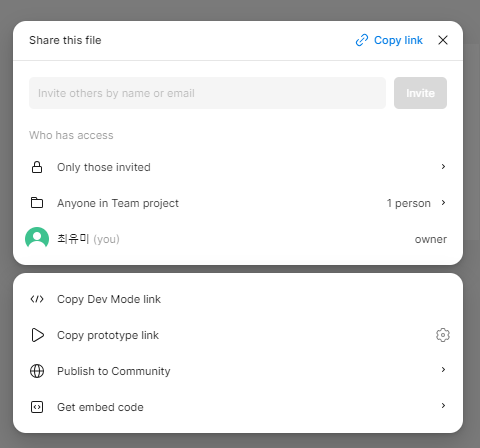Click the lock icon for Only those invited
This screenshot has height=448, width=480.
pyautogui.click(x=37, y=167)
